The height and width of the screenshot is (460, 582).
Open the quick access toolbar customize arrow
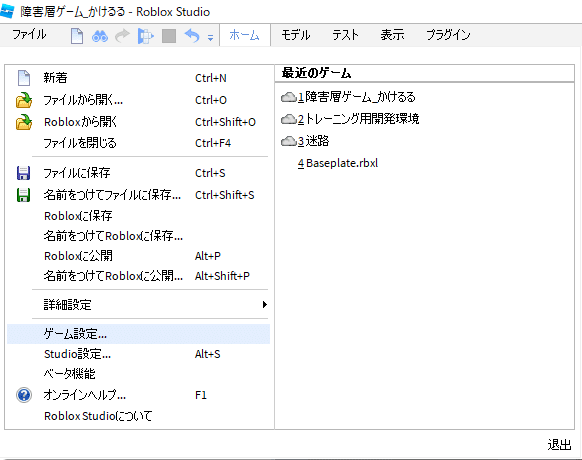[x=210, y=37]
